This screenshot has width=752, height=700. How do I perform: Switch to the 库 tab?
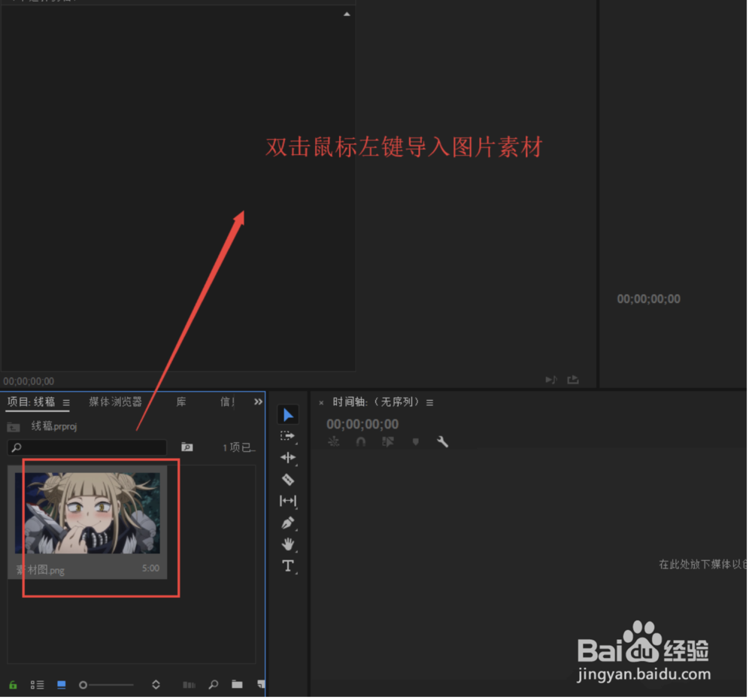click(x=180, y=402)
